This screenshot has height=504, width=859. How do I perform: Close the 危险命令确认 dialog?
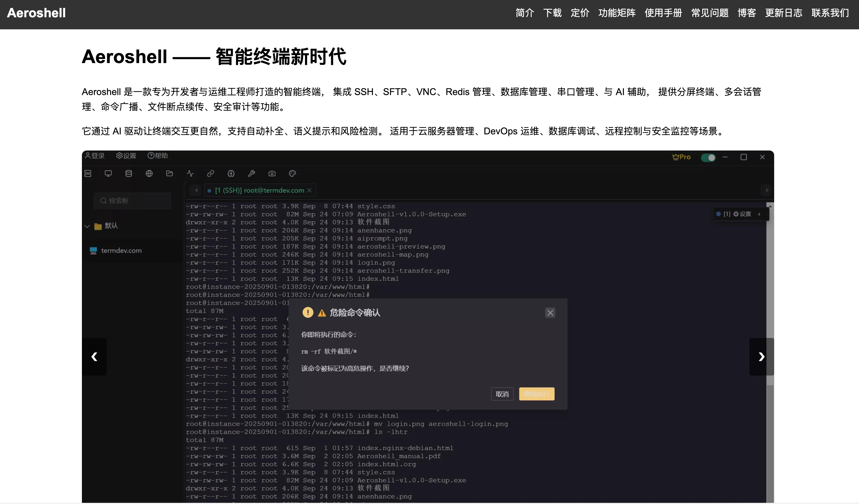(550, 313)
